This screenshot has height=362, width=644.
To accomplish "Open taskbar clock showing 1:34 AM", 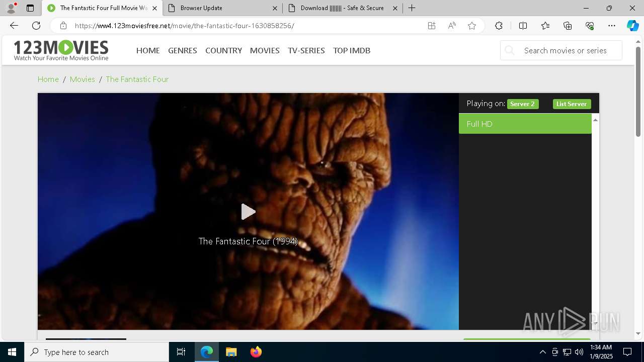I will click(x=601, y=352).
